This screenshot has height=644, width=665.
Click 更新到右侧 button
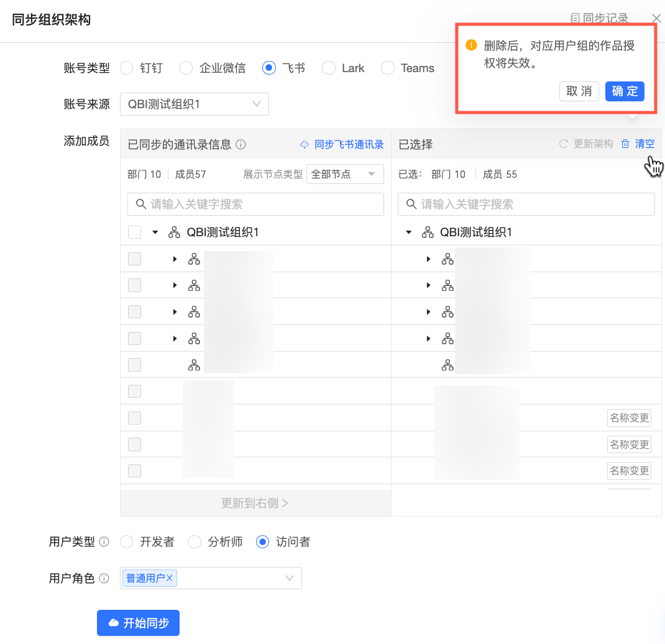pyautogui.click(x=255, y=503)
